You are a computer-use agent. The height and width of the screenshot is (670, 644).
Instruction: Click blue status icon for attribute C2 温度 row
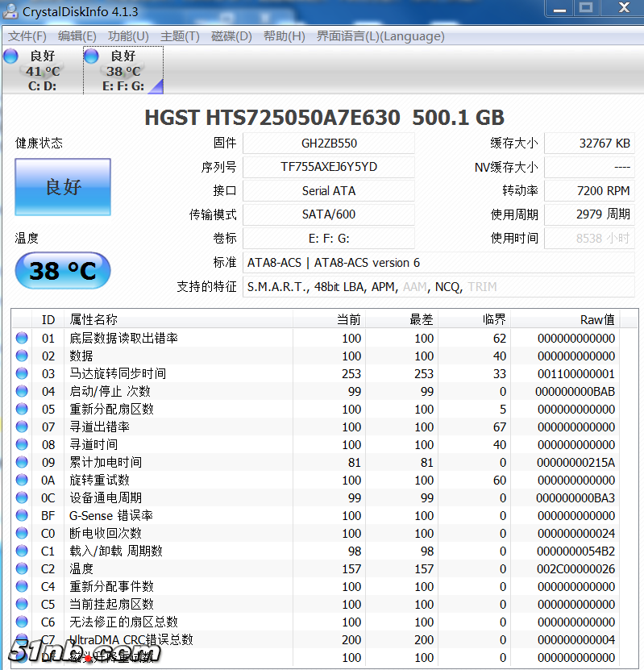click(22, 568)
